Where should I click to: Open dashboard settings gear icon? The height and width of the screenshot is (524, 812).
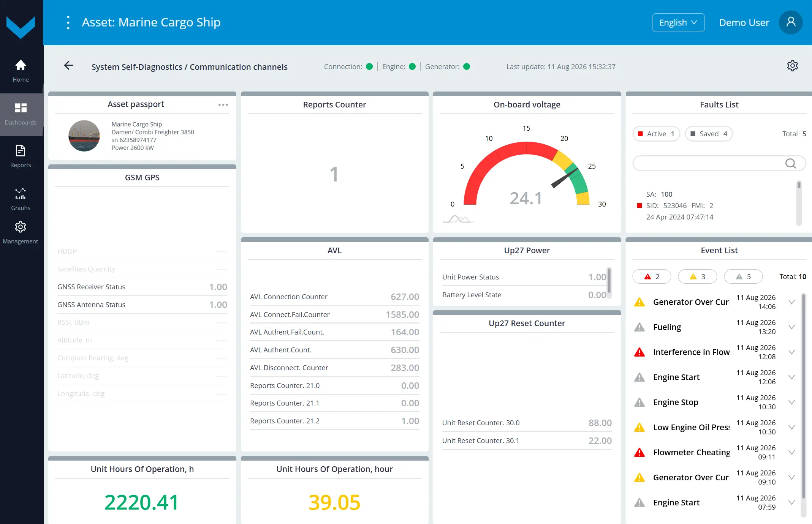pyautogui.click(x=792, y=66)
